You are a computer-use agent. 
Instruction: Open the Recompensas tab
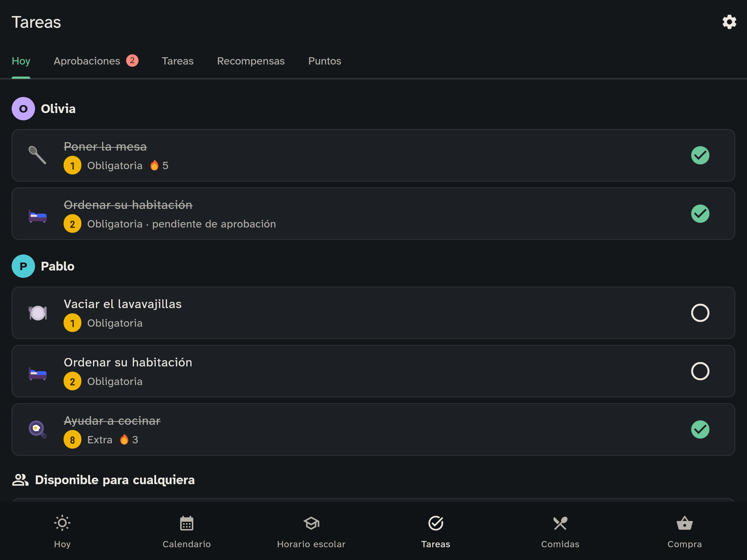251,61
